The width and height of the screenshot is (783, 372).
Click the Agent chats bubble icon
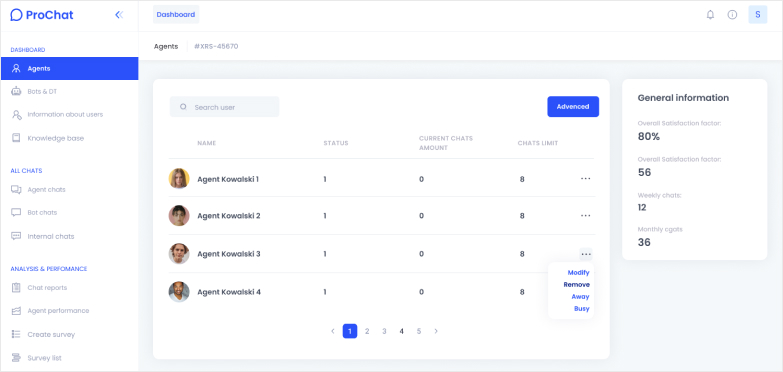click(x=16, y=189)
